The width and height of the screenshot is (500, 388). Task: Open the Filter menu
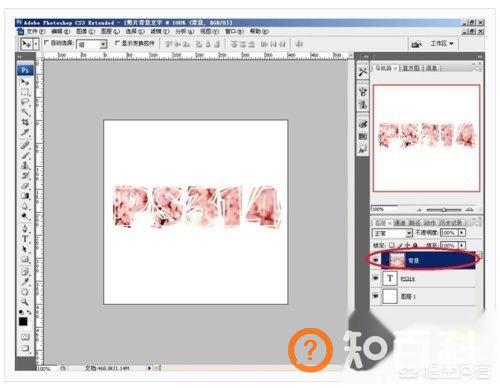coord(160,31)
